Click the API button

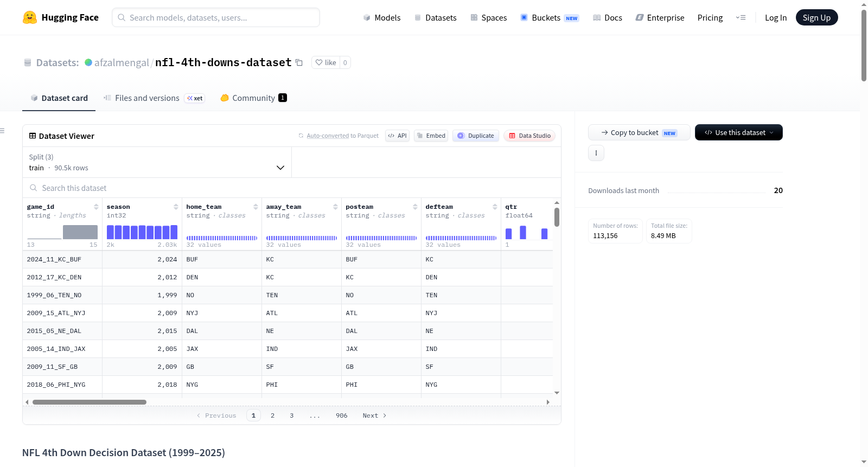click(397, 136)
